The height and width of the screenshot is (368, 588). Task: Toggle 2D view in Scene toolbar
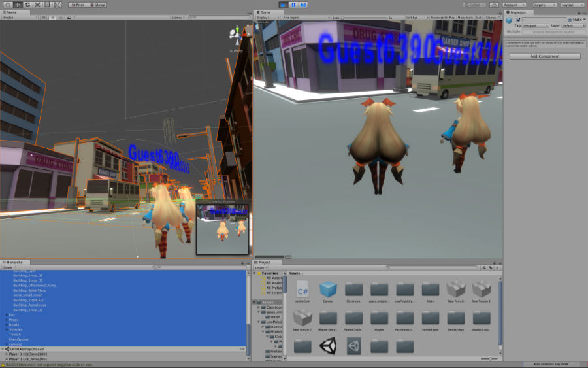[44, 18]
